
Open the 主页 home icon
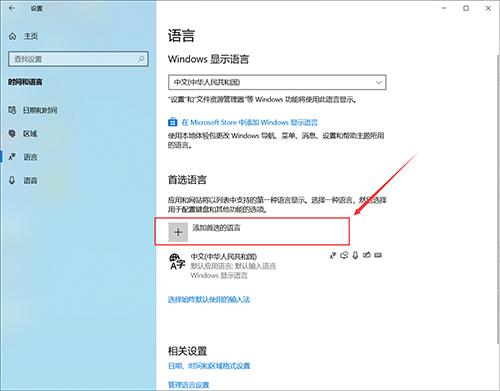13,36
